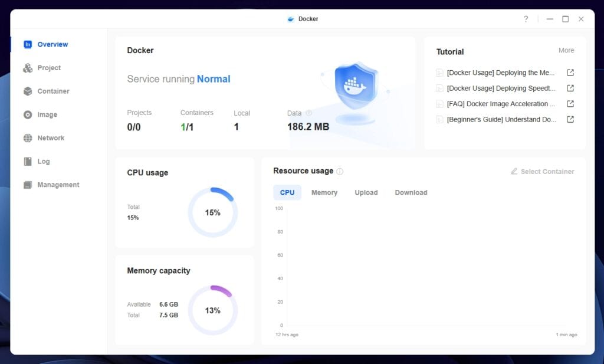Click the Resource usage info icon
604x364 pixels.
click(x=340, y=172)
